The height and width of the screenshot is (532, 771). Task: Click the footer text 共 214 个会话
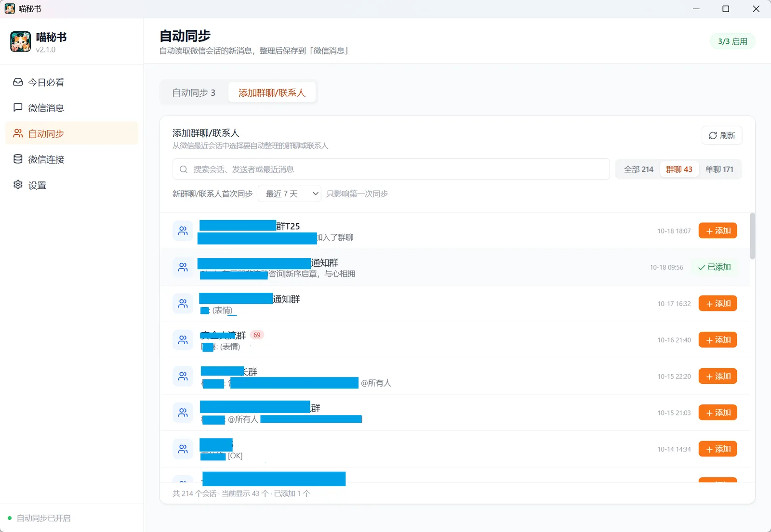click(194, 493)
